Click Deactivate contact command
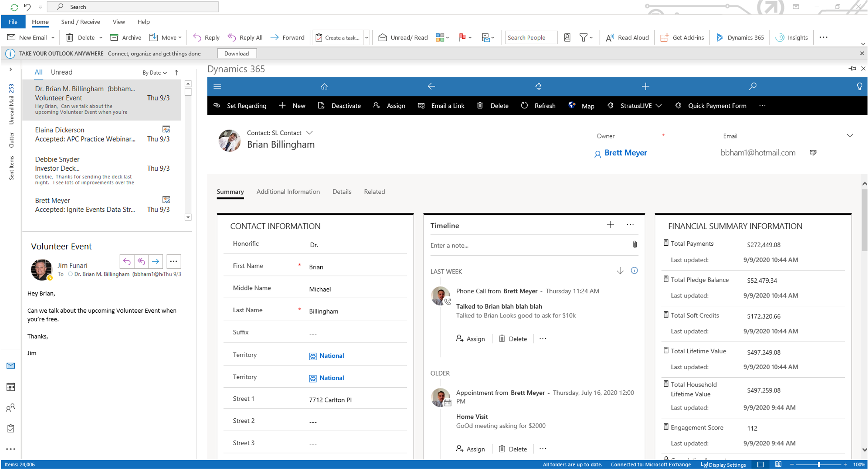 [x=339, y=106]
